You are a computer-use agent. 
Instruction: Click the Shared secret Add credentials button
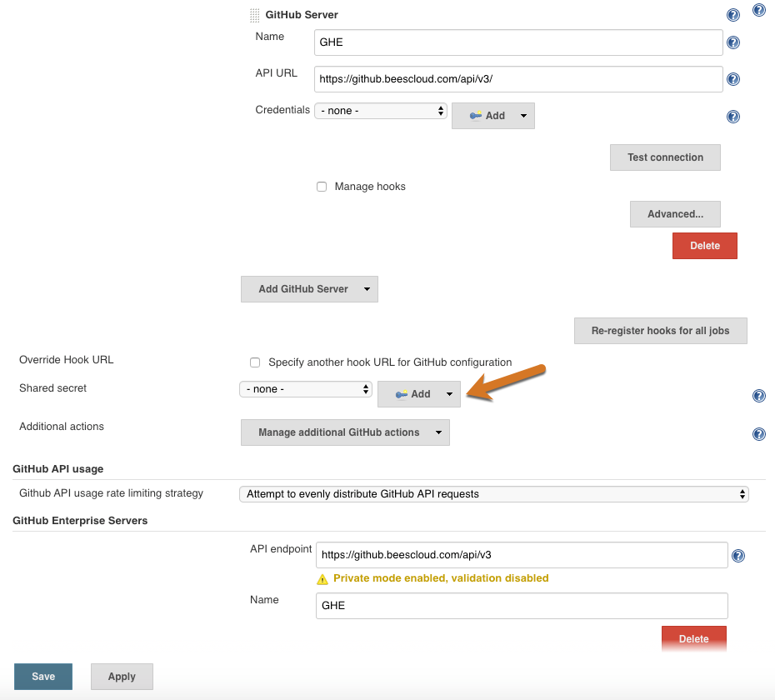click(419, 394)
